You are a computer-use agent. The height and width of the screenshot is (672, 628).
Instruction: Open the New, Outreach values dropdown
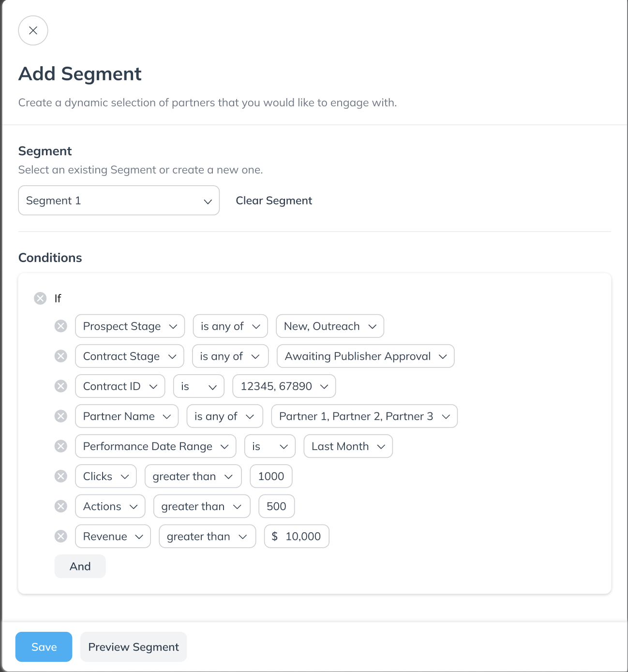click(x=330, y=326)
